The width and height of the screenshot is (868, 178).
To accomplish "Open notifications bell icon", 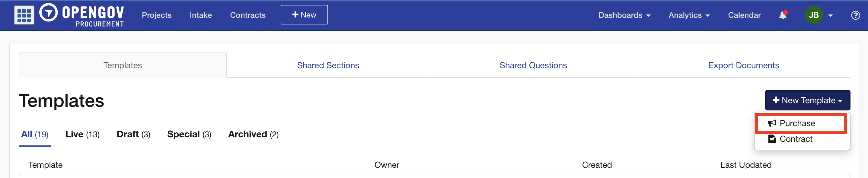I will click(783, 15).
